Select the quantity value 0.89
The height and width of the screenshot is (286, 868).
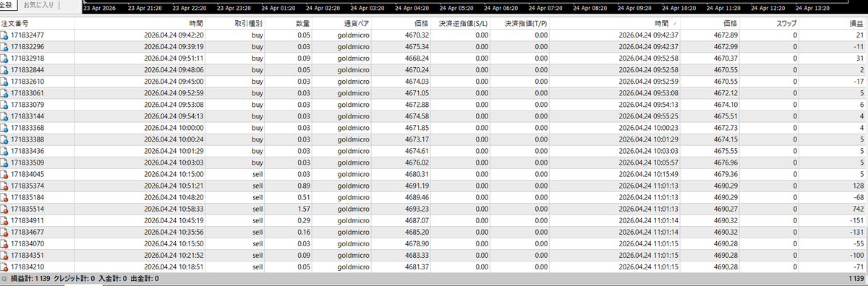(x=303, y=186)
